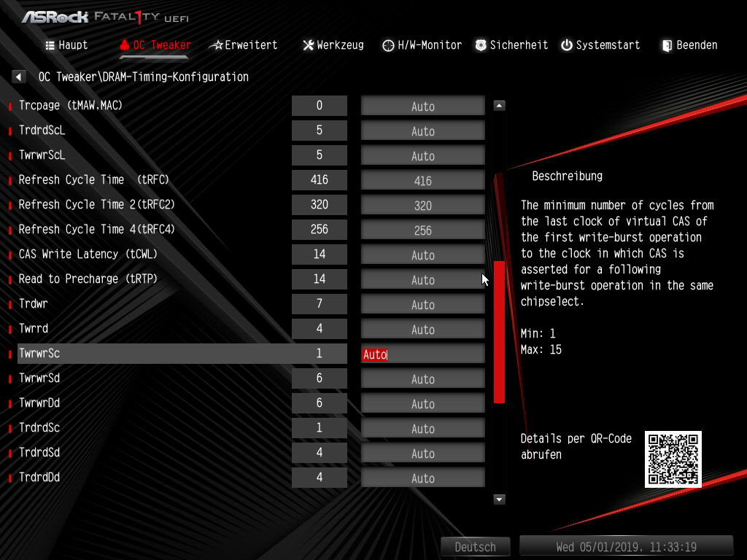Select the TwrwrScL Auto field
The width and height of the screenshot is (747, 560).
pos(422,156)
